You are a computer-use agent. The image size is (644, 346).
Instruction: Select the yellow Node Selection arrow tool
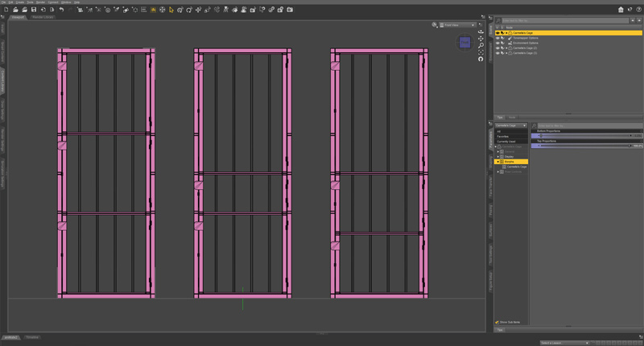[x=171, y=10]
